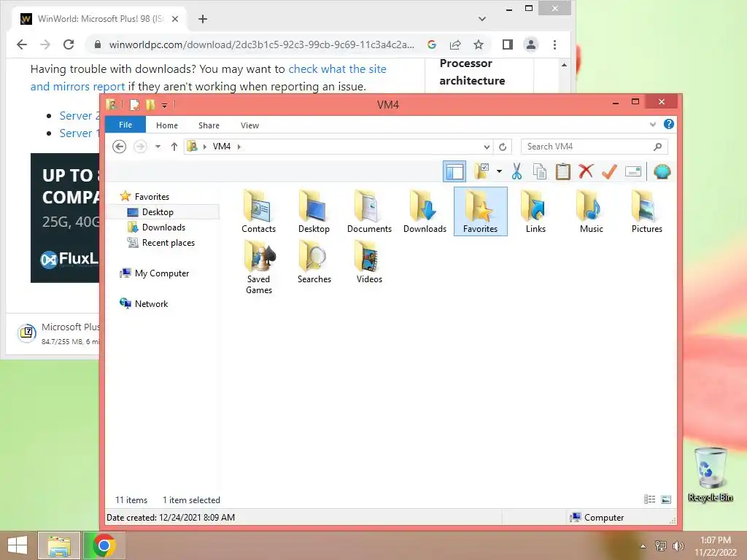Open the recent locations dropdown arrow
This screenshot has height=560, width=747.
tap(158, 147)
